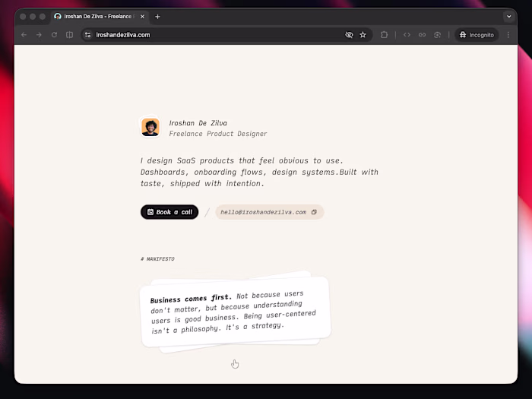Viewport: 532px width, 399px height.
Task: Expand the tab search dropdown arrow
Action: 509,16
